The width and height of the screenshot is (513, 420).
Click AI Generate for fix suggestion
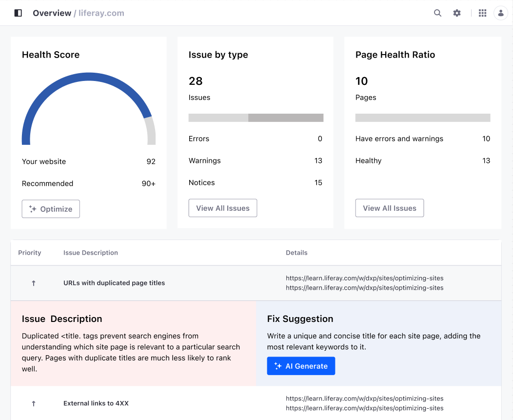tap(301, 366)
